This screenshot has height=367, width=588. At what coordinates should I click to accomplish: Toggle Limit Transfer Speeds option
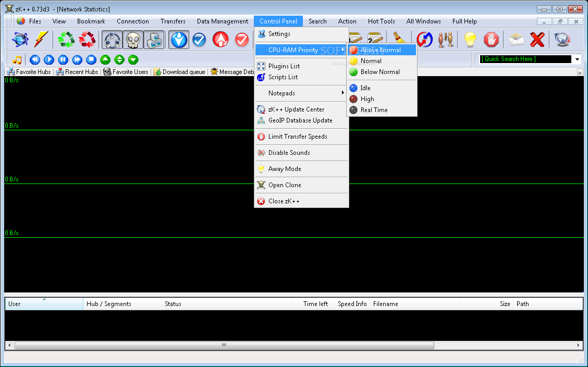point(301,137)
